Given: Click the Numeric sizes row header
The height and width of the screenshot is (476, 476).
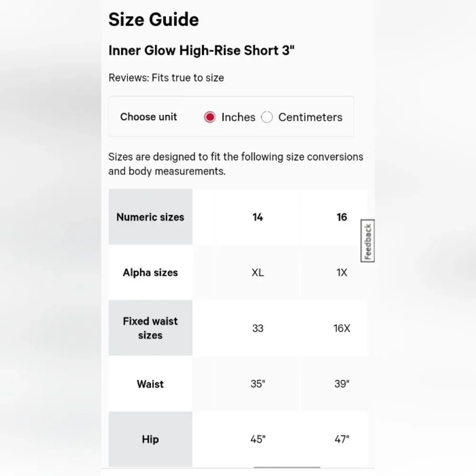Looking at the screenshot, I should click(150, 217).
